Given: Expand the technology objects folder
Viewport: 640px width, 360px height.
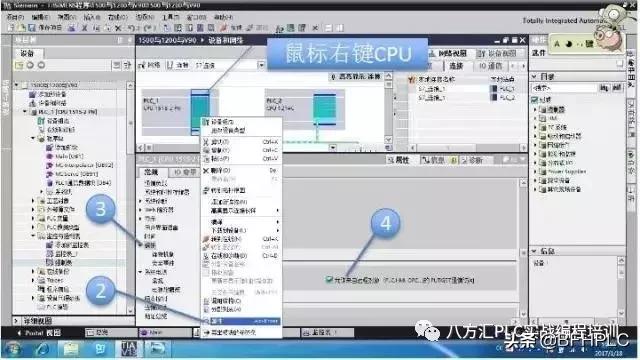Looking at the screenshot, I should point(33,200).
